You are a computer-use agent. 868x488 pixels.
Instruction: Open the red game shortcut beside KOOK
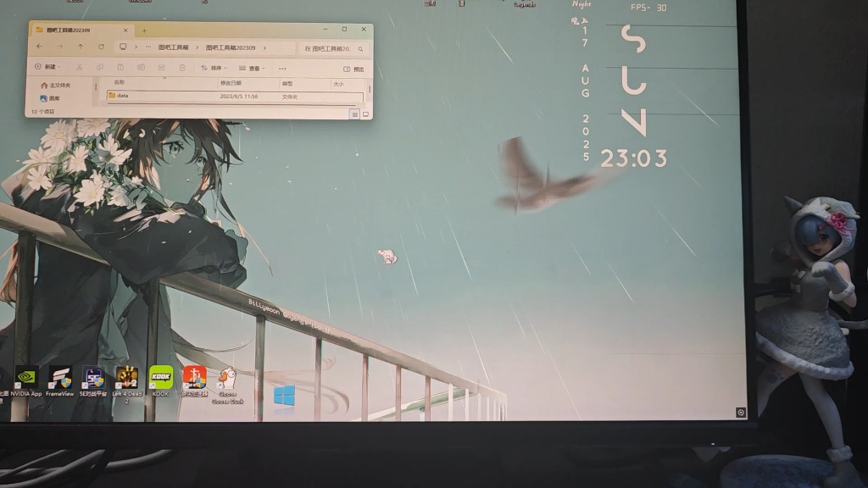[194, 380]
